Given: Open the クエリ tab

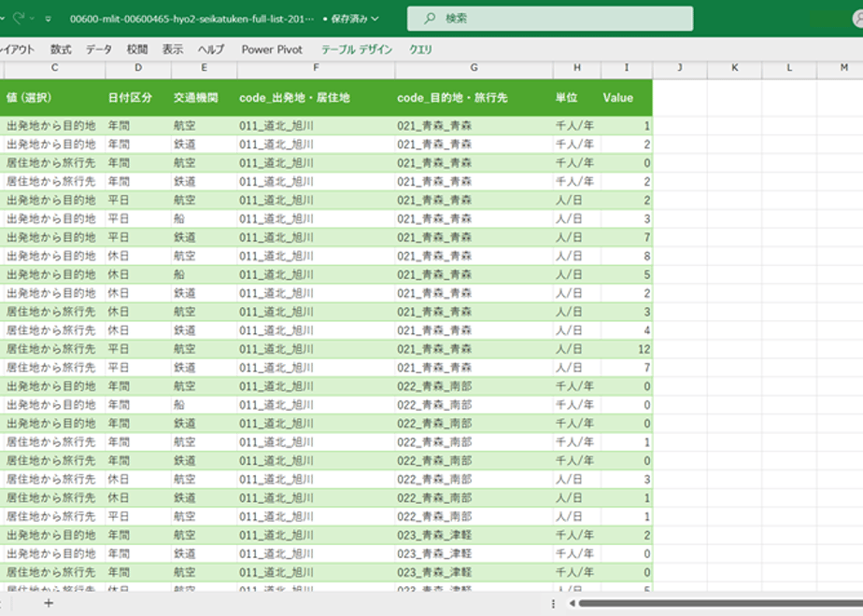Looking at the screenshot, I should point(420,49).
